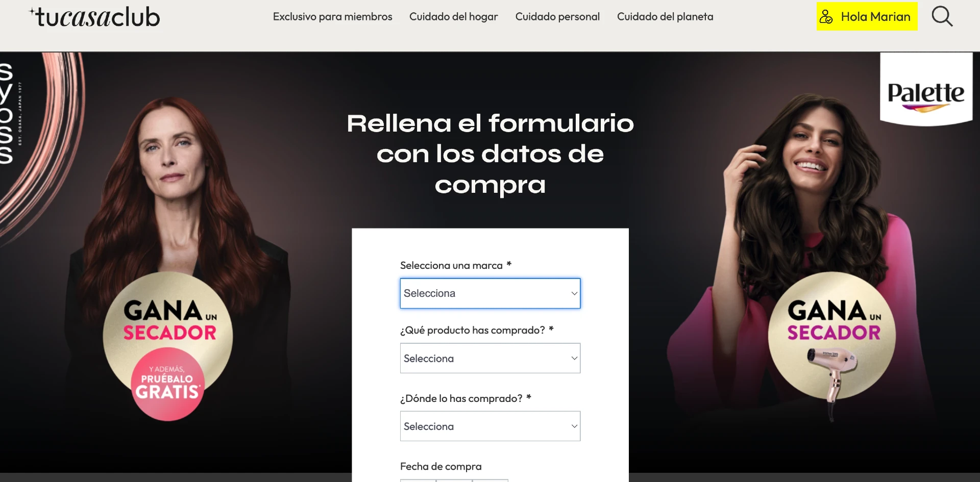Open the ¿Qué producto has comprado? dropdown
Image resolution: width=980 pixels, height=482 pixels.
[x=490, y=358]
